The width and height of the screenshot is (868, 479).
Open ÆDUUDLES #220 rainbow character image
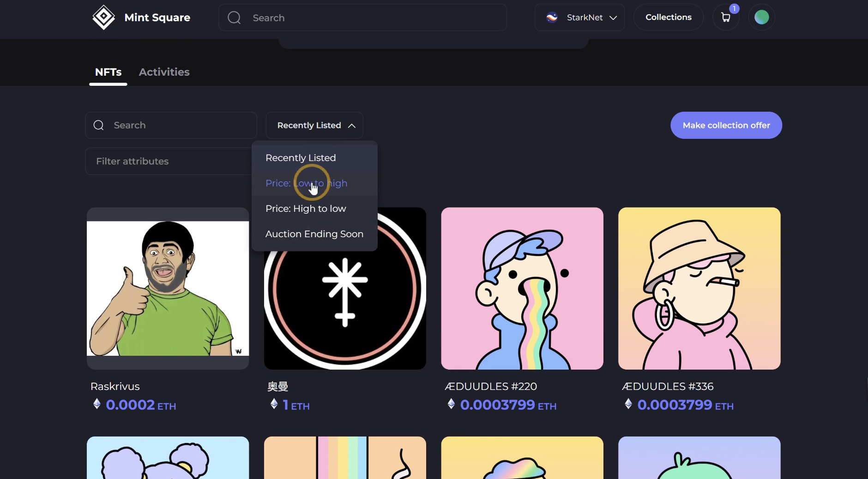[x=522, y=288]
